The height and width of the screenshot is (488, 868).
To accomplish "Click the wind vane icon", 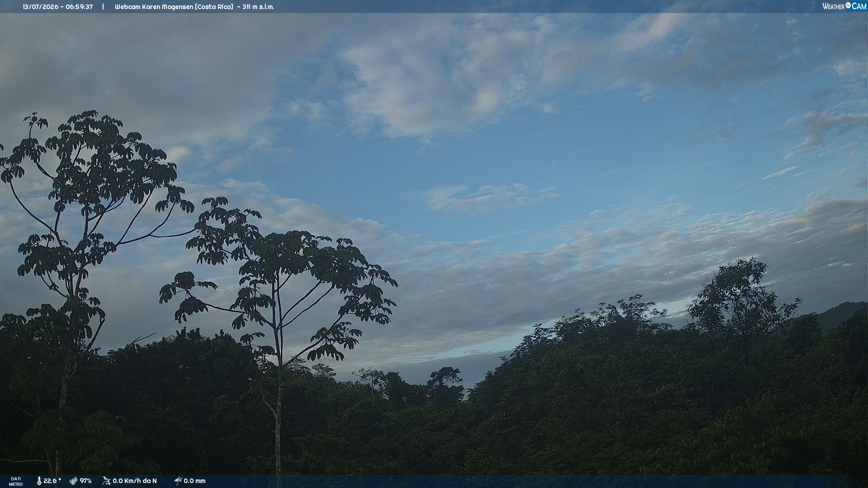I will click(x=106, y=481).
